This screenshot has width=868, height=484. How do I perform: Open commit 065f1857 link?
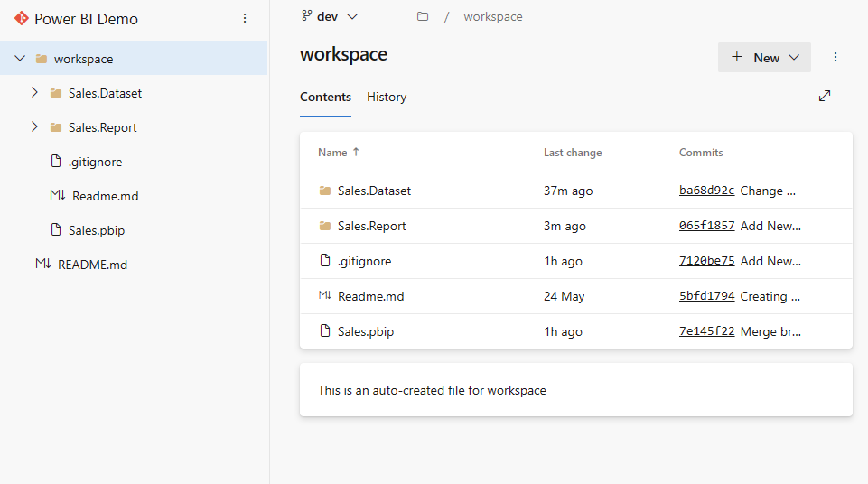pyautogui.click(x=707, y=226)
